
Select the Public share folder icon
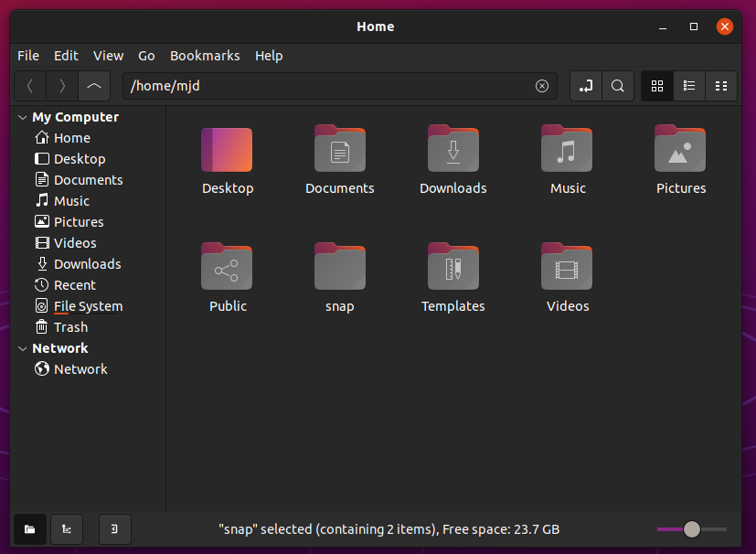(x=227, y=267)
